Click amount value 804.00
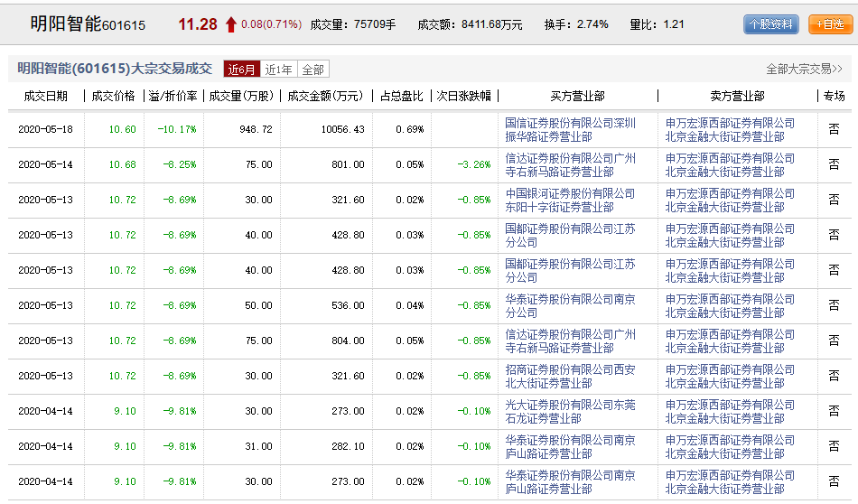 pos(348,341)
